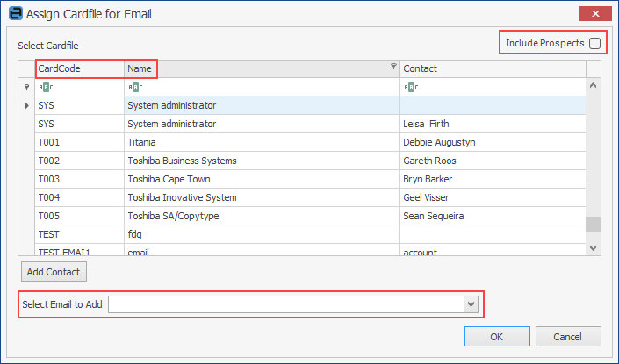Click the T004 card code cell
The width and height of the screenshot is (619, 364).
coord(79,197)
